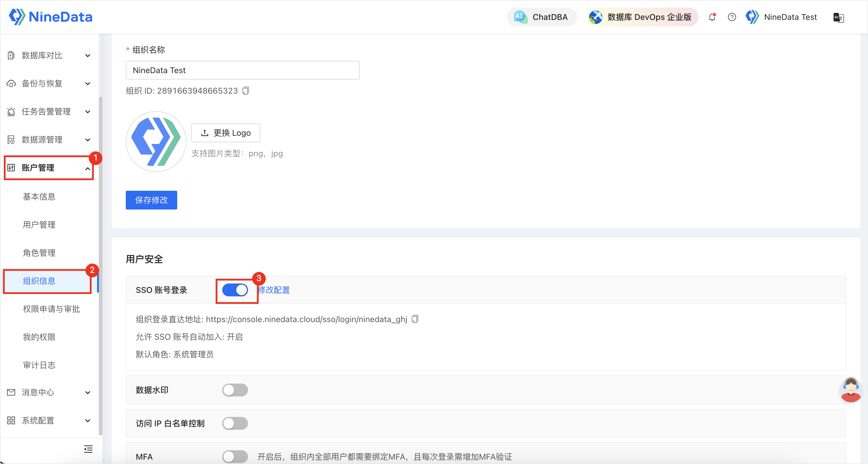Click the 数据库对比 sidebar icon

coord(11,55)
